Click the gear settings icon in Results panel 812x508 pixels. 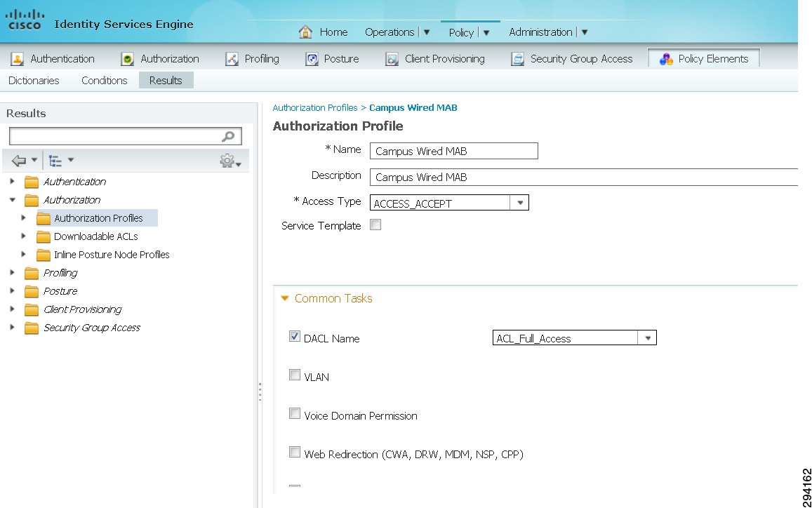tap(227, 161)
